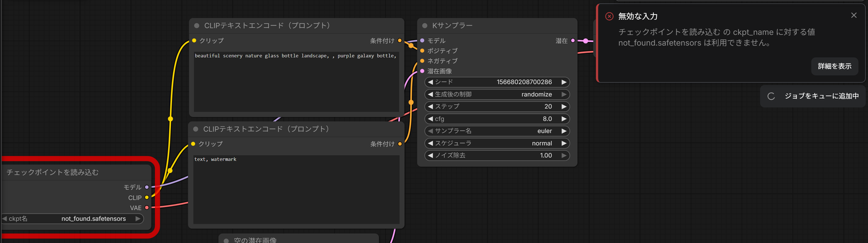868x243 pixels.
Task: Click the 条件付け output port of upper CLIP encode node
Action: 400,41
